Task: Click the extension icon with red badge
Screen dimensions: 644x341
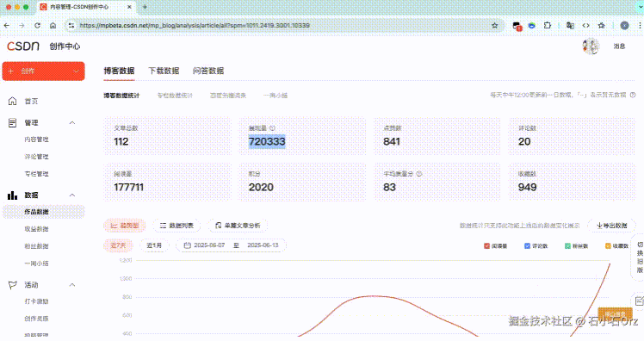Action: tap(517, 26)
